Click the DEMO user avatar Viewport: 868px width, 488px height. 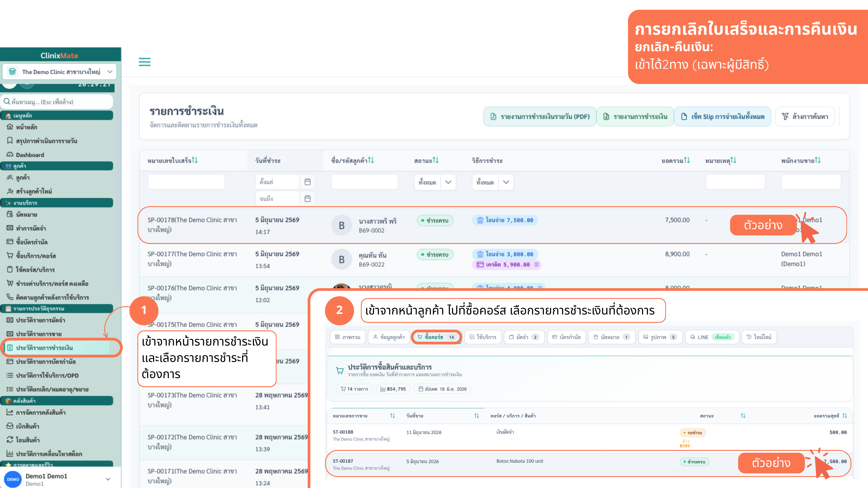click(x=13, y=479)
